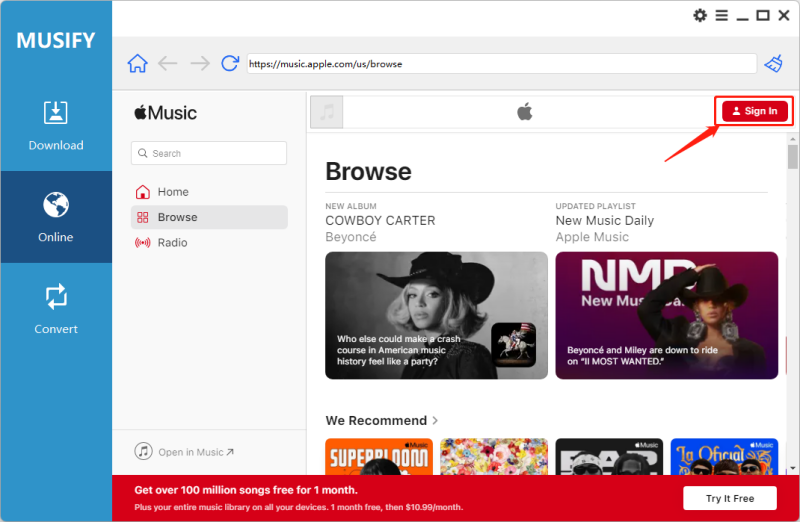Click the address bar URL field

(502, 64)
